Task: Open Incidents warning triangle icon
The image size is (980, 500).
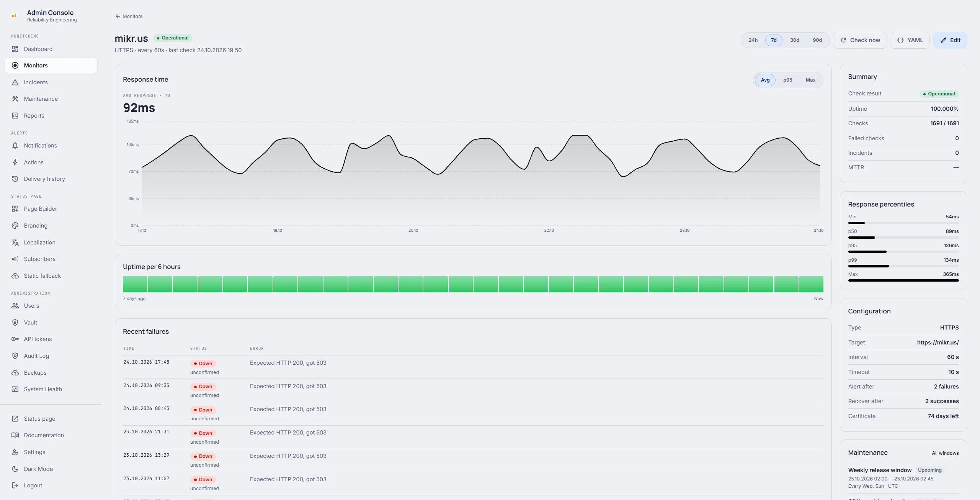Action: [x=15, y=82]
